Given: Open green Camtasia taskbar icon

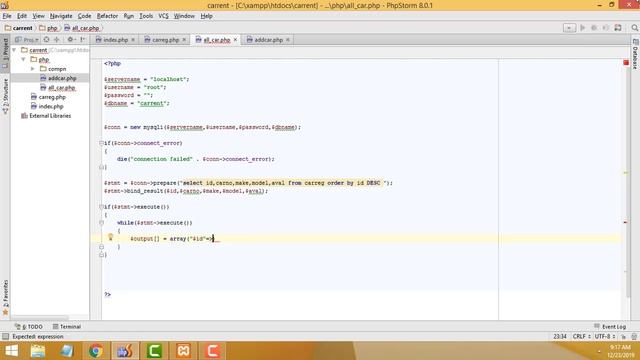Looking at the screenshot, I should pos(154,351).
